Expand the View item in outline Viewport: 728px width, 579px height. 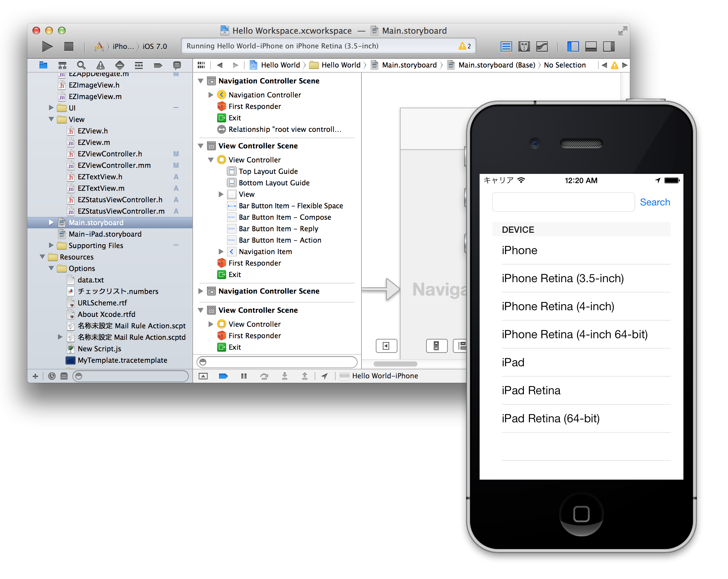coord(221,194)
